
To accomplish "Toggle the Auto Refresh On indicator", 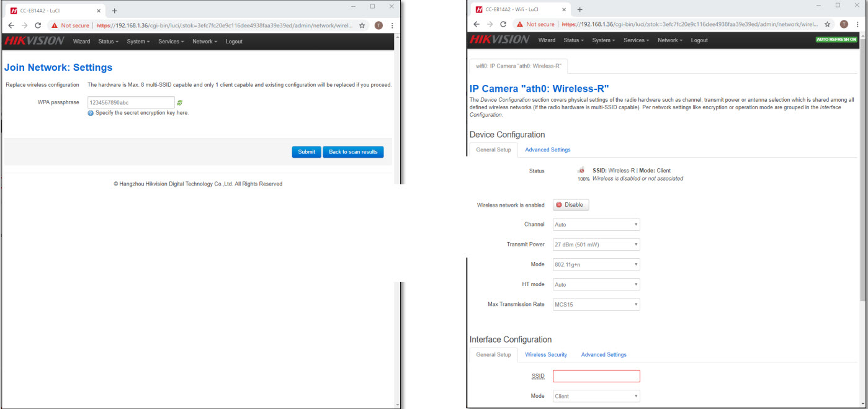I will pos(836,39).
